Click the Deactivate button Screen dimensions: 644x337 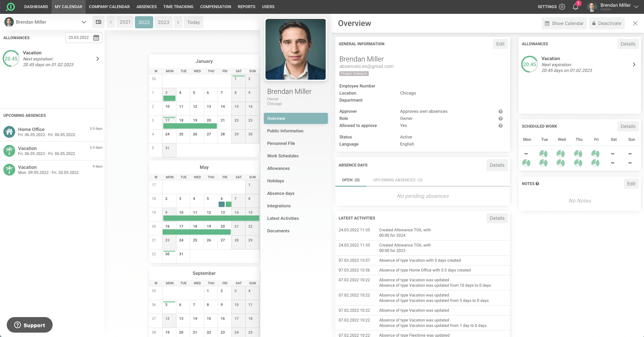[606, 23]
